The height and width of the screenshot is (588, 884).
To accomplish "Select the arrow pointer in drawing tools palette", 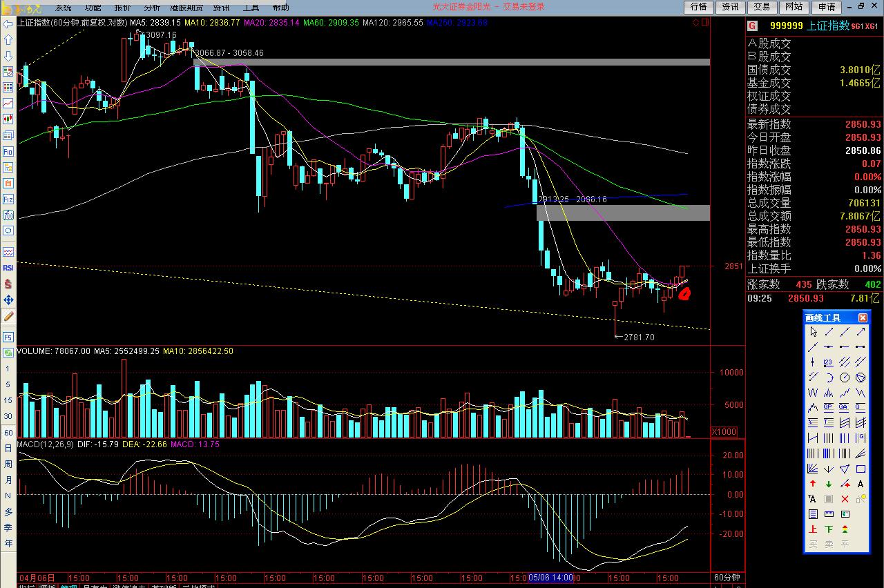I will point(813,332).
